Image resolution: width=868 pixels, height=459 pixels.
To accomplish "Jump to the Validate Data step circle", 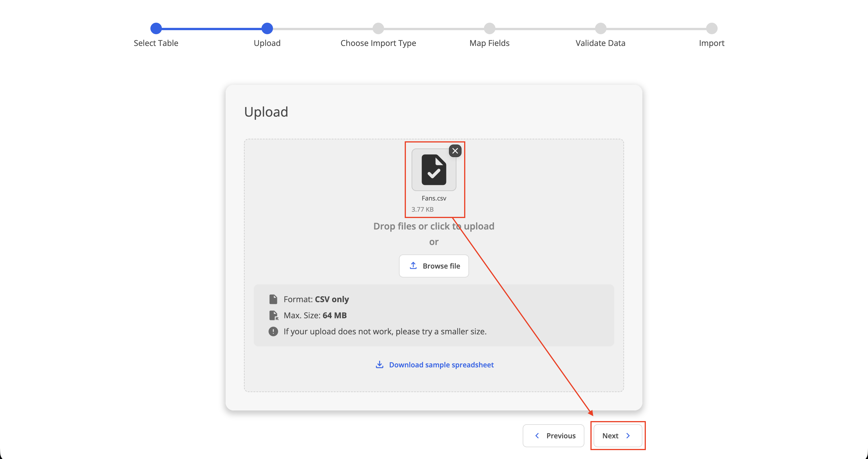I will [x=600, y=28].
